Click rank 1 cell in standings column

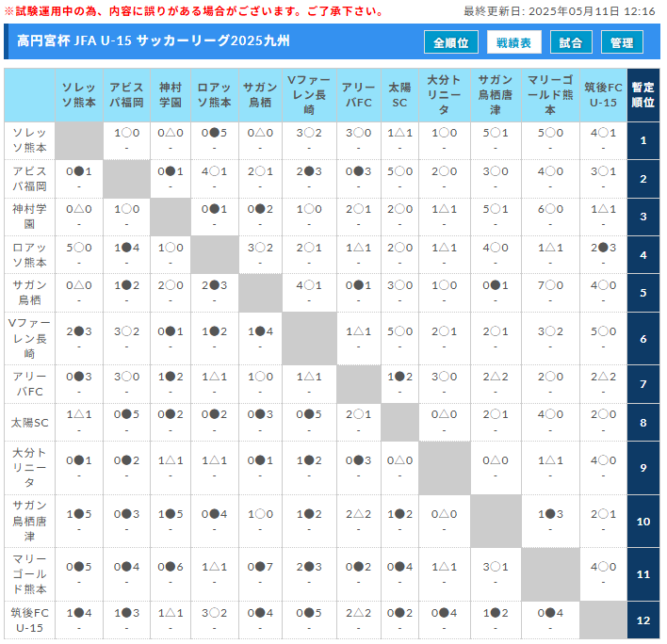(x=643, y=141)
